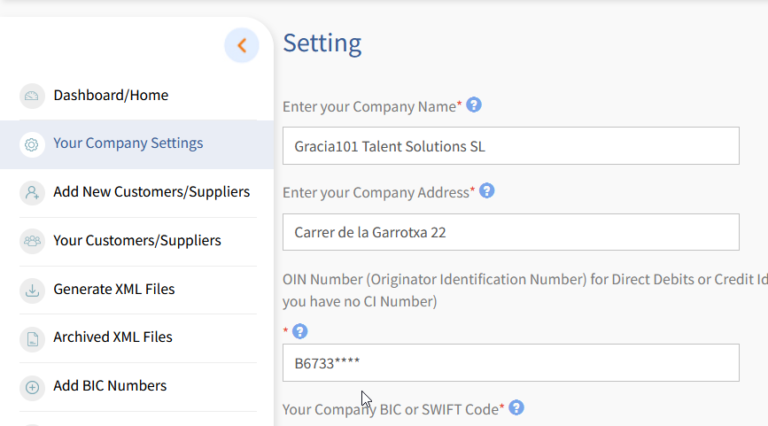Open help tooltip for Company Address
The image size is (768, 426).
[487, 190]
